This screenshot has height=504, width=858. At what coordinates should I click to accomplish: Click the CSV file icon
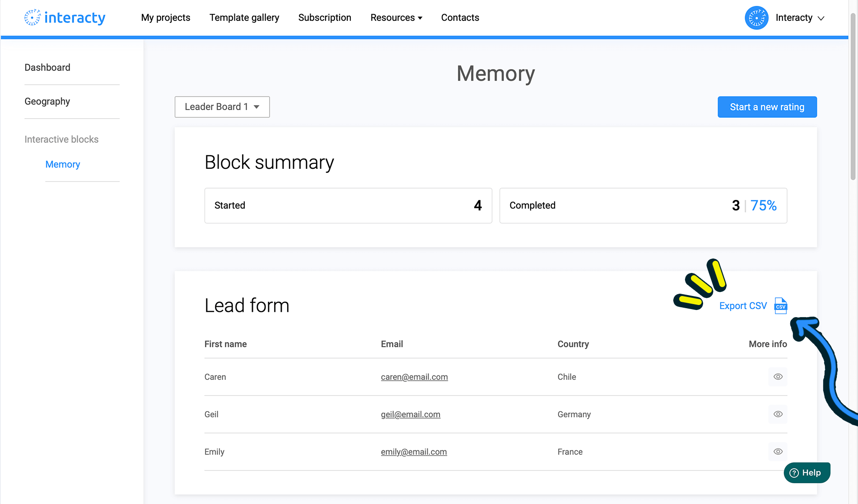pos(781,306)
